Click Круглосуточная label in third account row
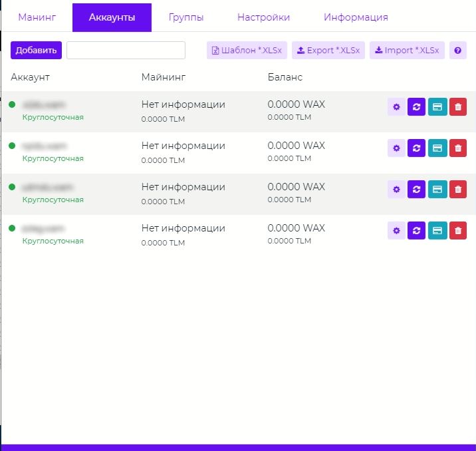Screen dimensions: 476x451 [53, 200]
